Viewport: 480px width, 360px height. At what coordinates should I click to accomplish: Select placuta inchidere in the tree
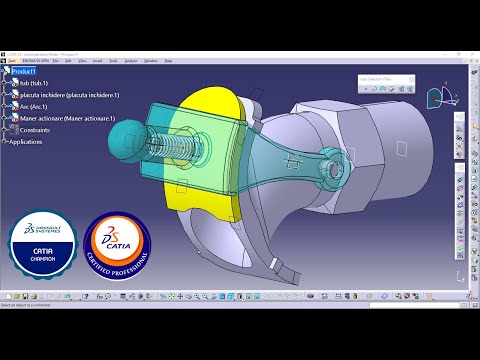coord(69,95)
